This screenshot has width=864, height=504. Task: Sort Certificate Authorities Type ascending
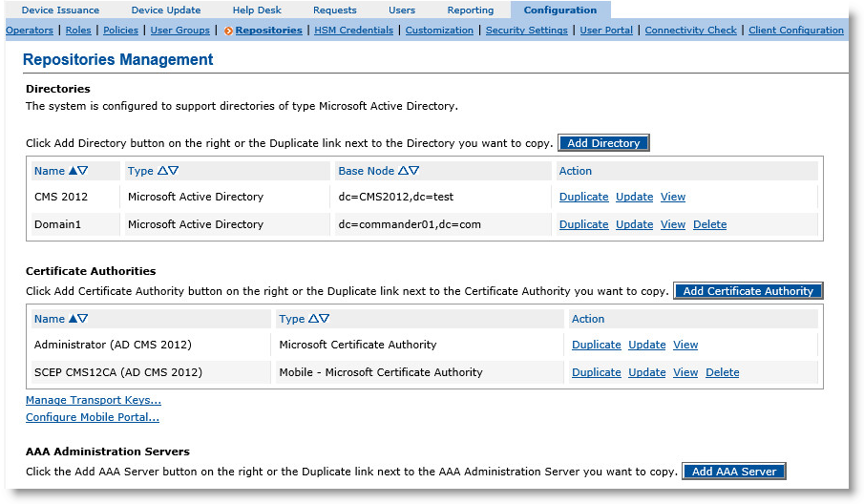pyautogui.click(x=313, y=319)
